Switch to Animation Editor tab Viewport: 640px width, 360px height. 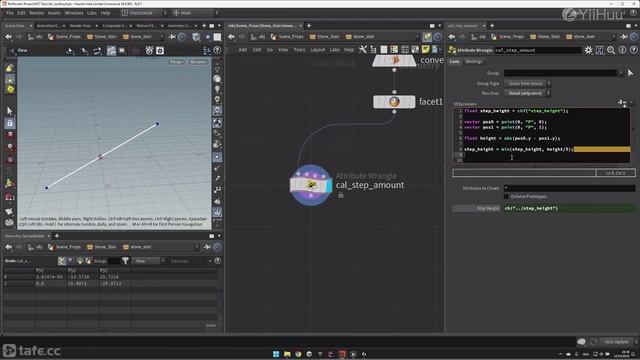pos(48,26)
